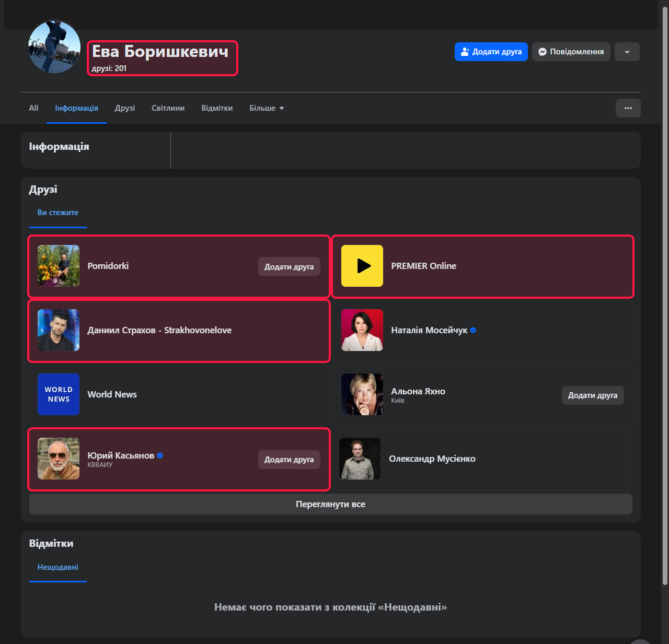Viewport: 669px width, 644px height.
Task: Open Юрий Касьянов profile photo
Action: coord(59,459)
